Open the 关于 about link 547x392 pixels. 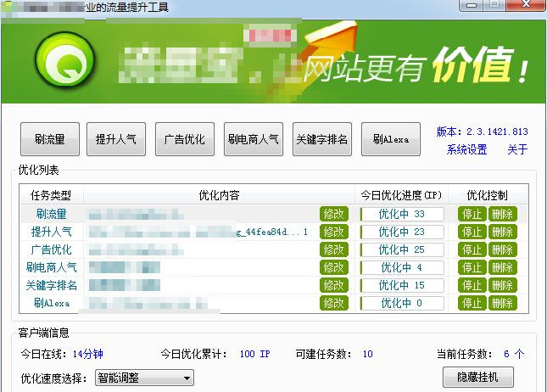coord(517,150)
